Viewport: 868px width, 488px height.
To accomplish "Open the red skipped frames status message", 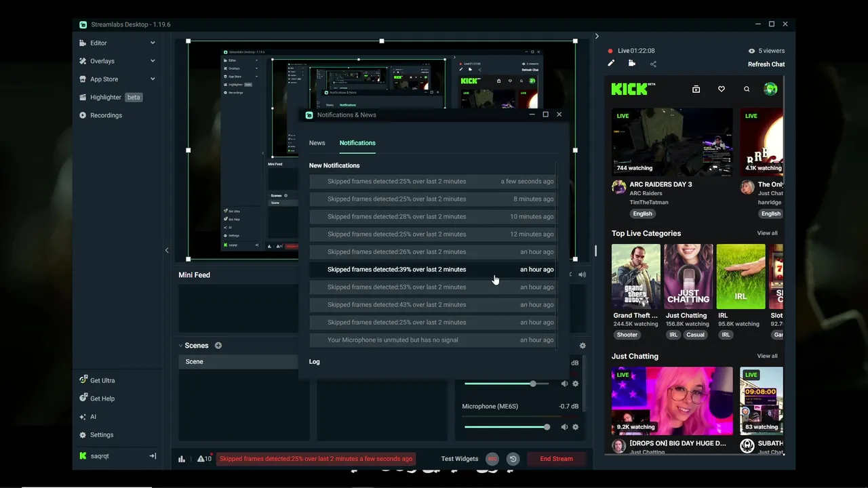I will click(x=316, y=459).
